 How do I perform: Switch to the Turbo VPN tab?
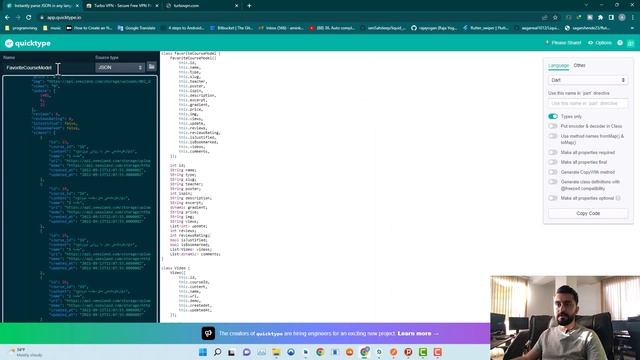(x=122, y=6)
